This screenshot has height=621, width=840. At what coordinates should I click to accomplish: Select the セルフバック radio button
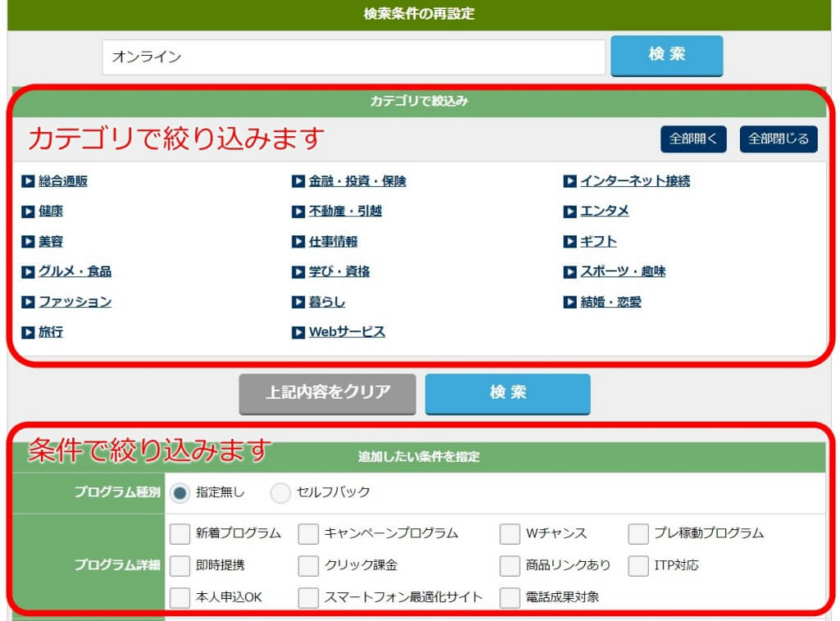tap(280, 495)
